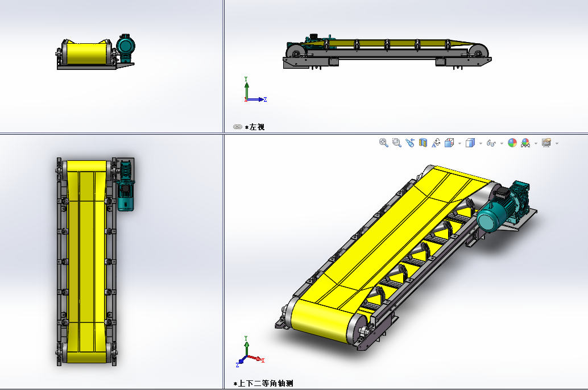Open the Dynamic Annotation Views icon

click(436, 143)
